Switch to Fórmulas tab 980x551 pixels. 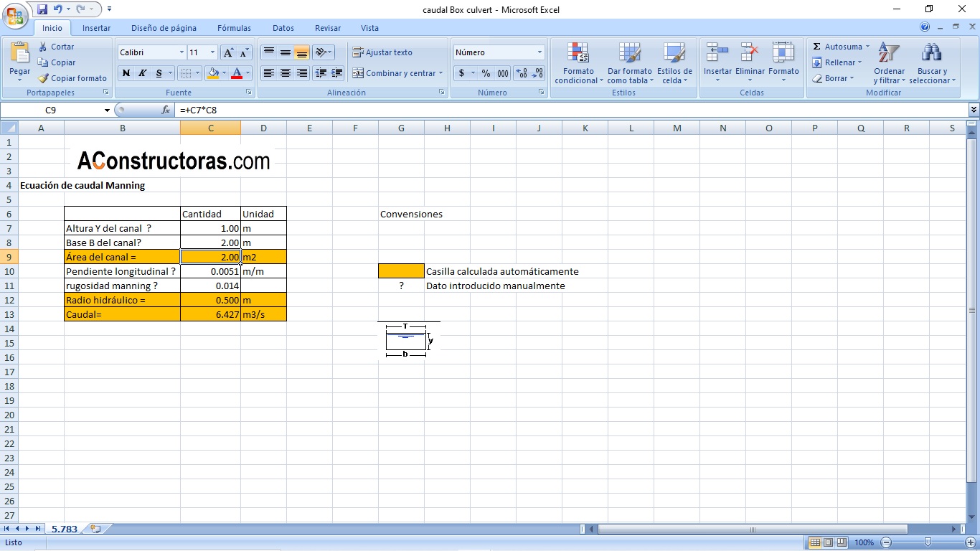[x=234, y=28]
